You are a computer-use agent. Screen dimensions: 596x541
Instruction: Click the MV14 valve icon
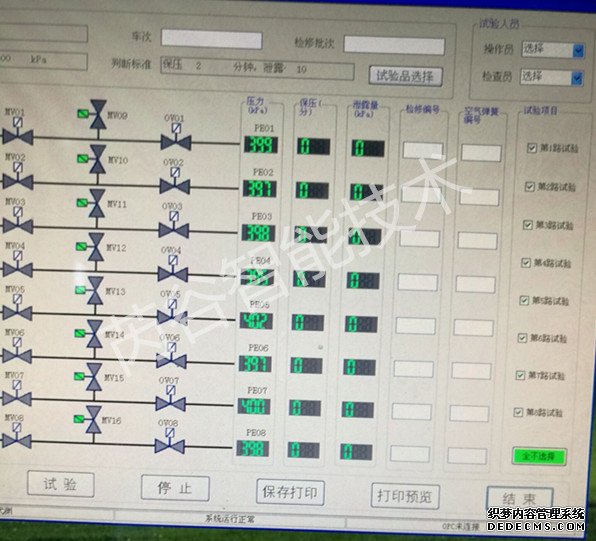94,334
